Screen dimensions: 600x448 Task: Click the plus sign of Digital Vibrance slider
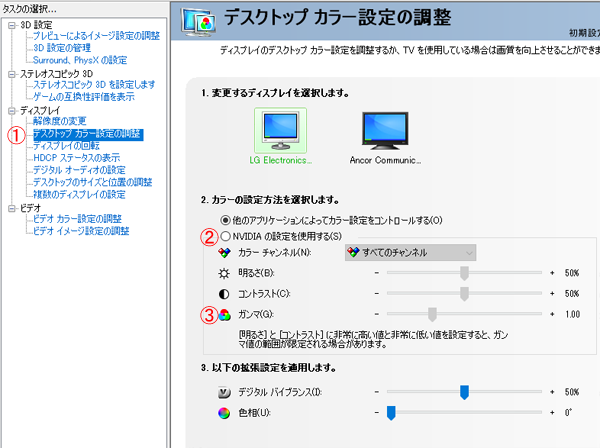(552, 392)
